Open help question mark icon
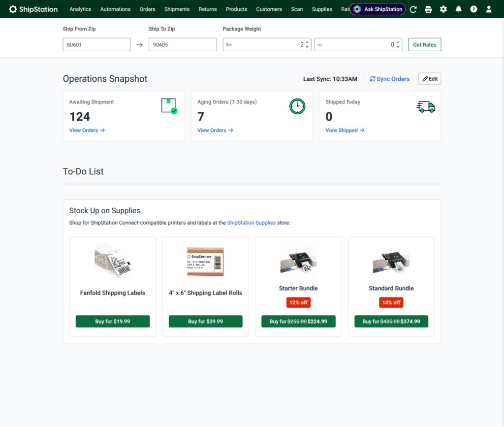This screenshot has height=427, width=504. [473, 9]
